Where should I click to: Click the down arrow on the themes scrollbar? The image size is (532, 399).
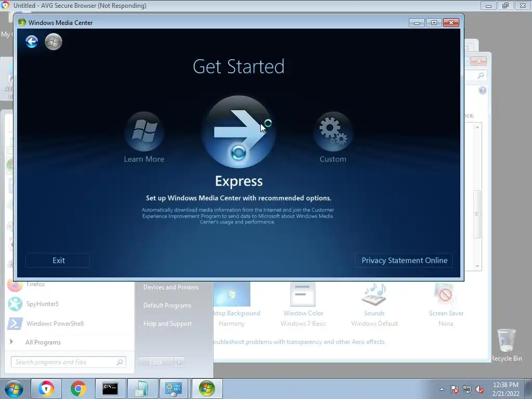pyautogui.click(x=477, y=267)
